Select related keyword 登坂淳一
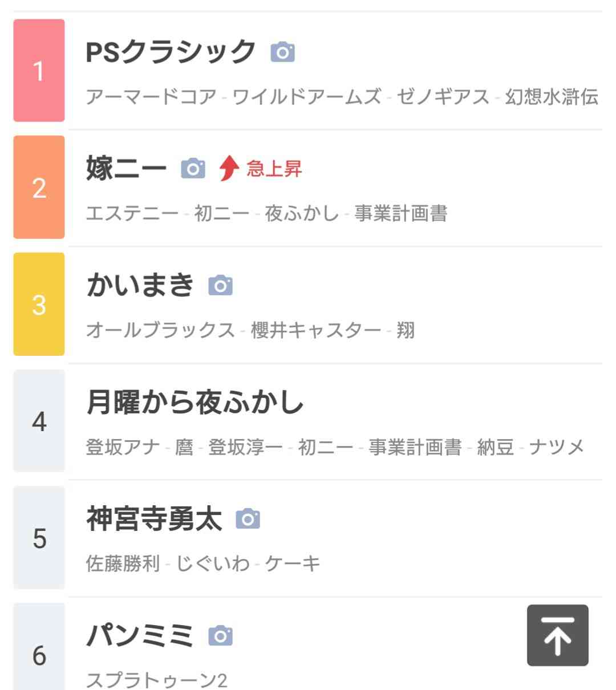 [x=245, y=447]
